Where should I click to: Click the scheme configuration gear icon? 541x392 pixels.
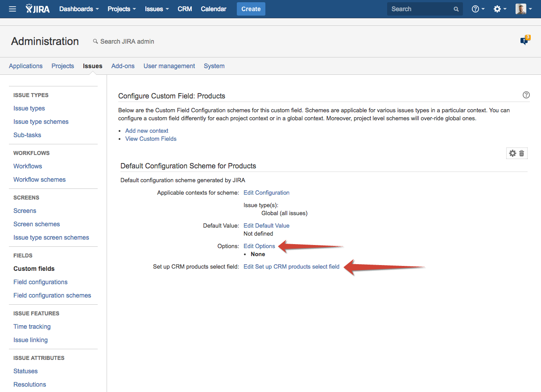click(512, 153)
